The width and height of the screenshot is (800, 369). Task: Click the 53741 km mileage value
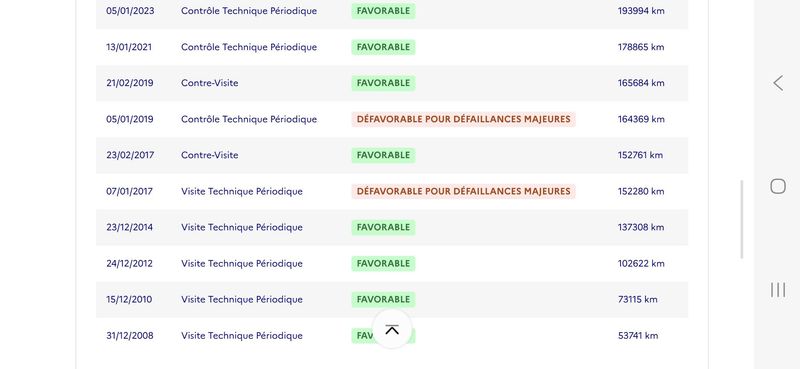click(638, 335)
